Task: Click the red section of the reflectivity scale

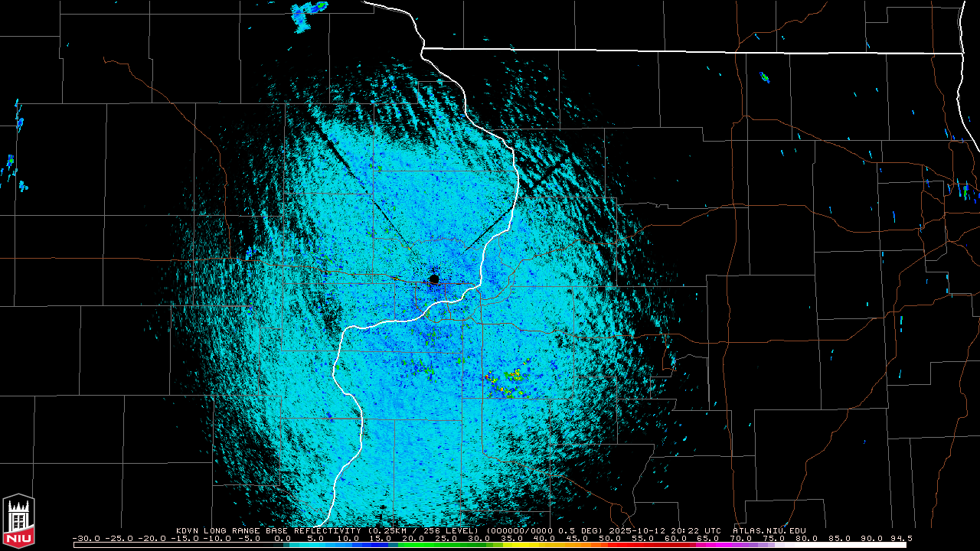Action: [635, 545]
